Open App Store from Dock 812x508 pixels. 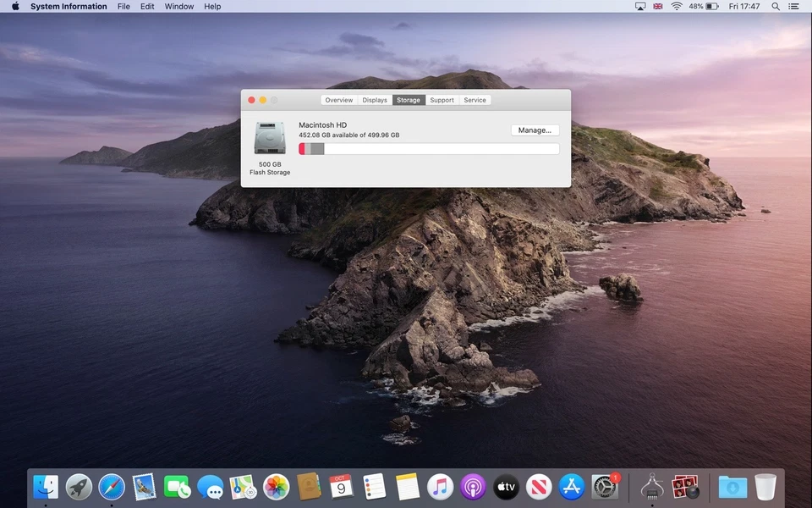[x=572, y=488]
